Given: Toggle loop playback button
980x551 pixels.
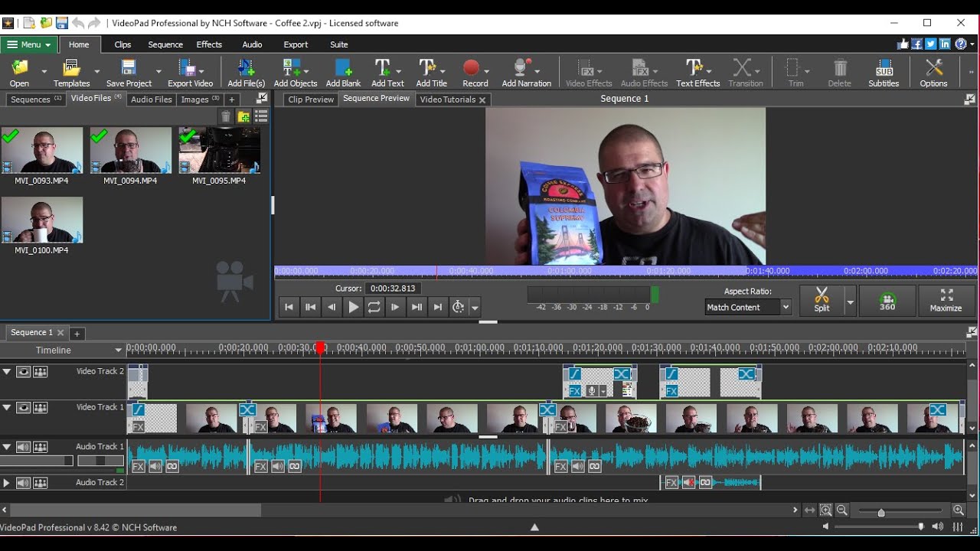Looking at the screenshot, I should coord(374,307).
